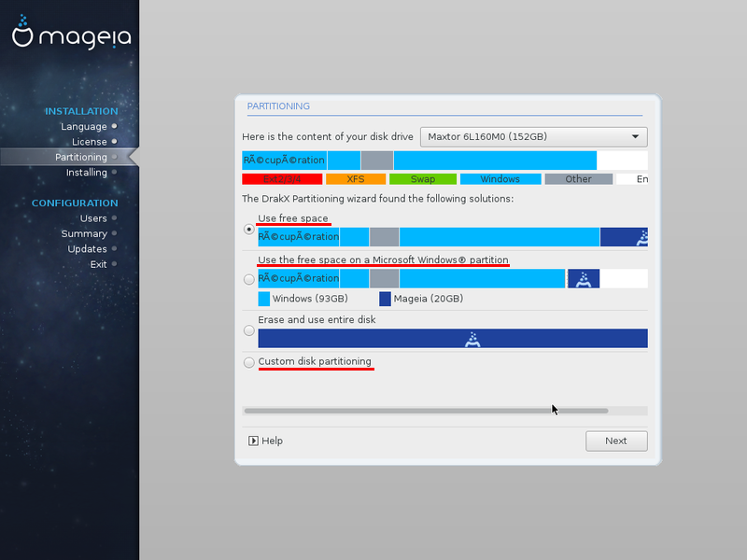The width and height of the screenshot is (747, 560).
Task: Click the Help label text
Action: point(272,441)
